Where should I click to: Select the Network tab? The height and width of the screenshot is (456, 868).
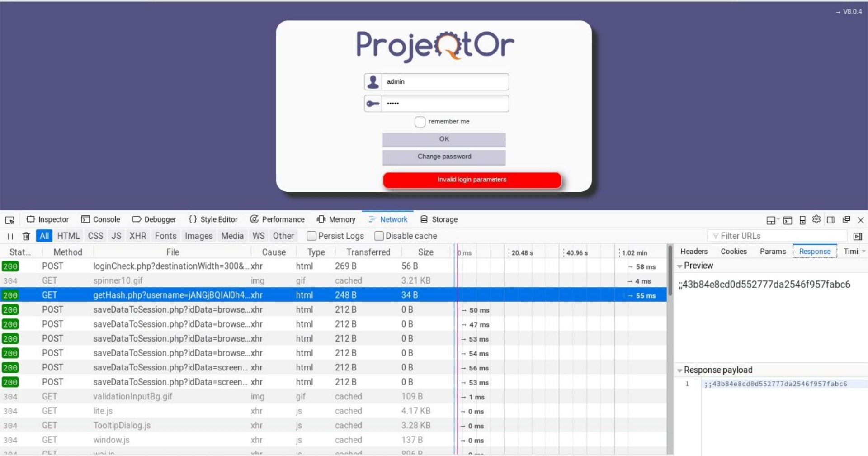tap(387, 219)
